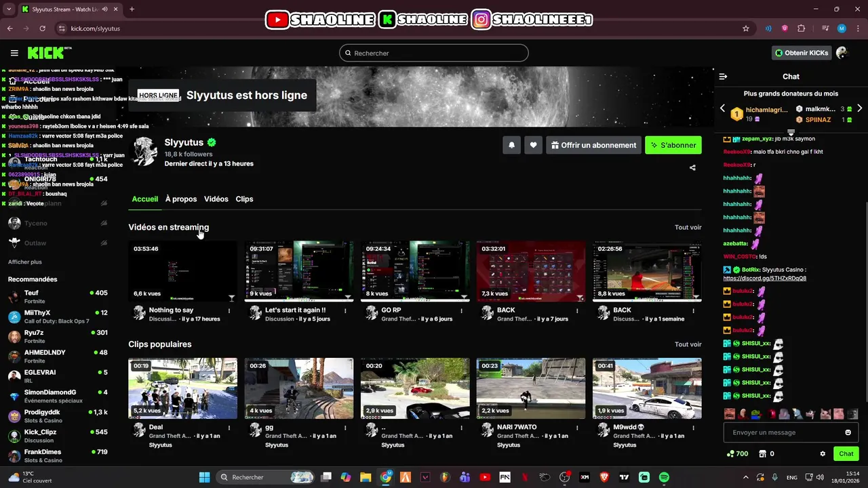The height and width of the screenshot is (488, 868).
Task: Collapse the chat panel with arrow icon
Action: [x=723, y=77]
